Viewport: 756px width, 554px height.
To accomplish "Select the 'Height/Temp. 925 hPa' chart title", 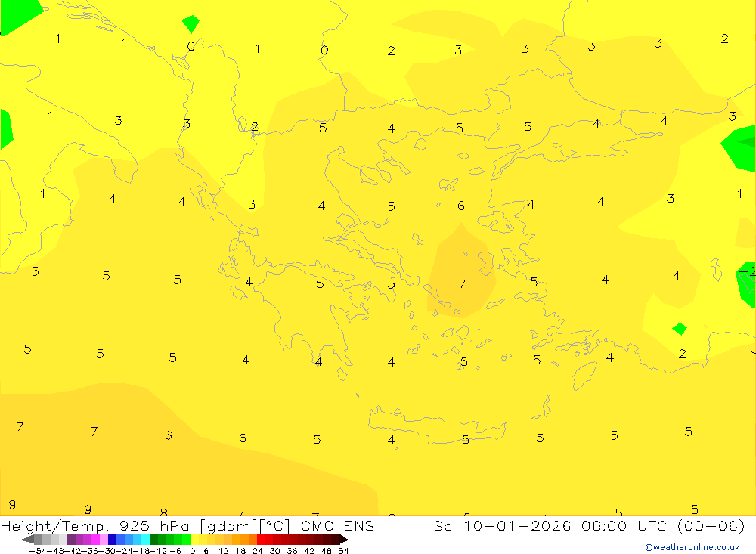I will tap(95, 525).
